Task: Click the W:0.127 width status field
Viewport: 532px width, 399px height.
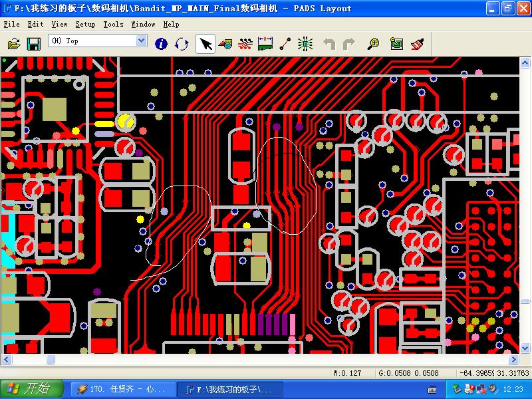Action: [x=347, y=373]
